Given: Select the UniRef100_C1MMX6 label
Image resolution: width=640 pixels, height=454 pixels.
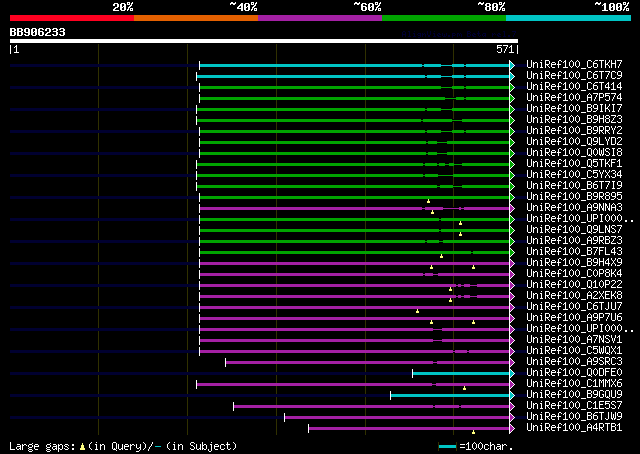Looking at the screenshot, I should [x=574, y=384].
